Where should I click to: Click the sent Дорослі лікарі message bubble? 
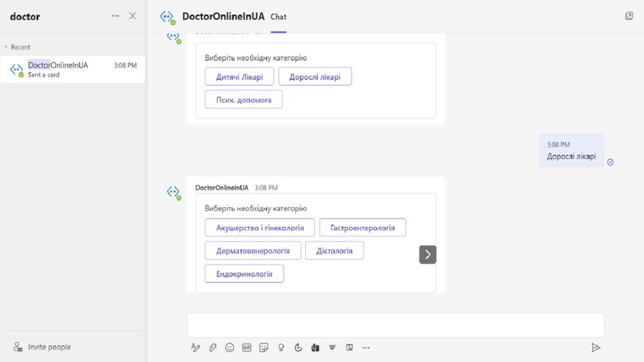(571, 150)
